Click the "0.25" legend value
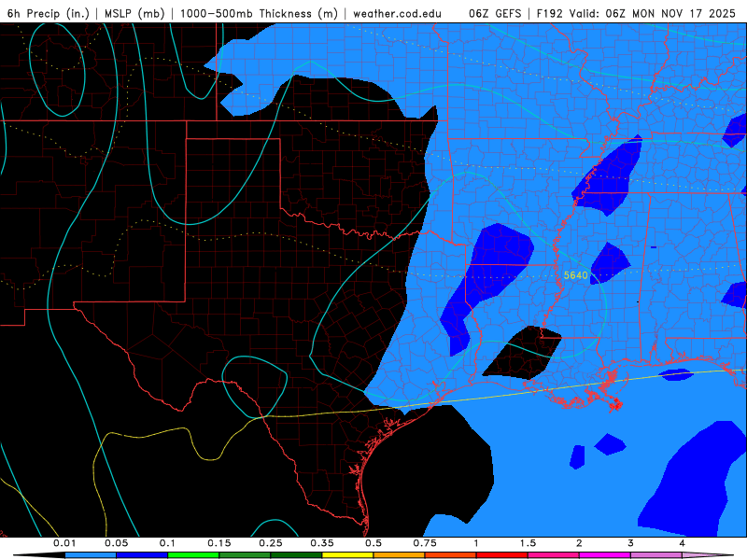 [271, 543]
